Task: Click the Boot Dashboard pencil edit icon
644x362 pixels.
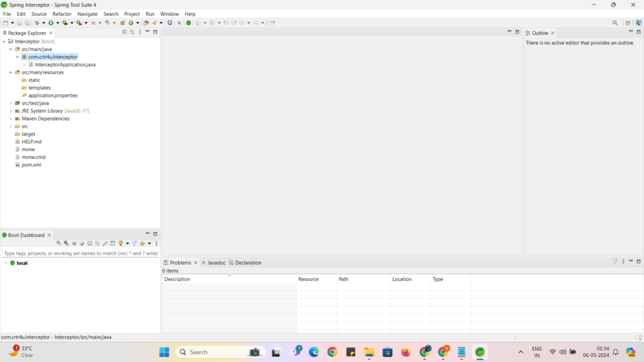Action: 105,243
